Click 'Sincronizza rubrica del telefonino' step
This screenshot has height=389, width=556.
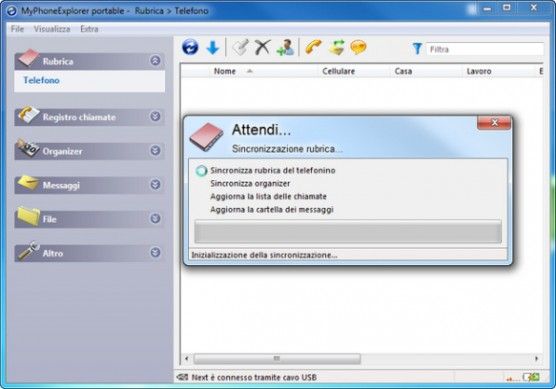[273, 171]
